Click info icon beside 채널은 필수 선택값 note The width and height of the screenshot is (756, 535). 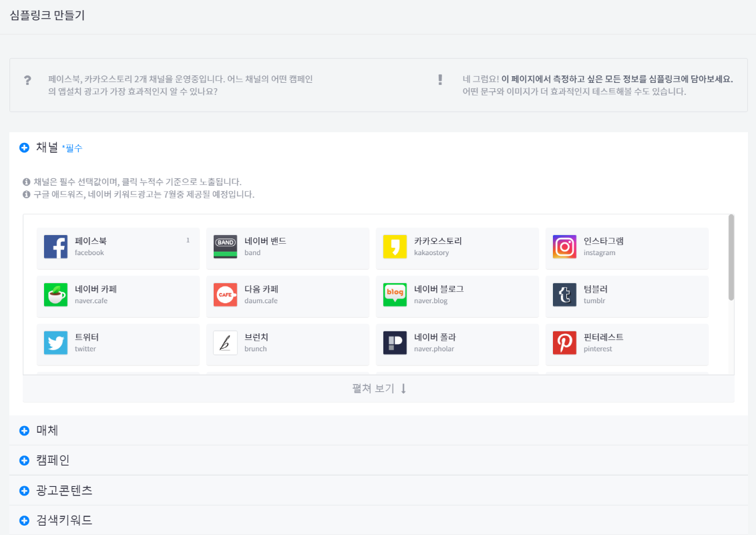tap(27, 182)
